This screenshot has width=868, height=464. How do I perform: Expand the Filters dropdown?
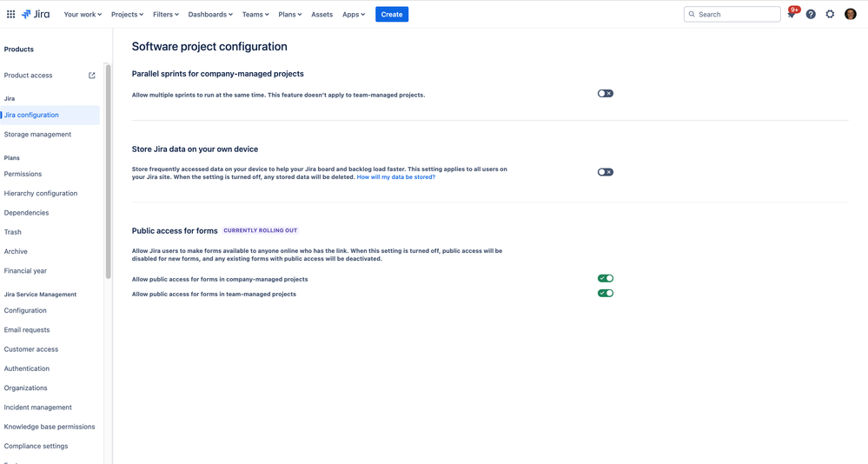(165, 15)
